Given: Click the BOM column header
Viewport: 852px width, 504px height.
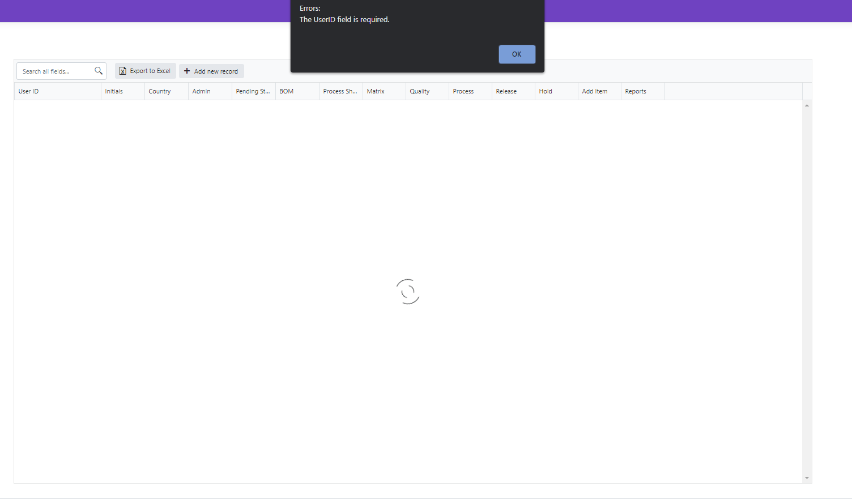Looking at the screenshot, I should pos(297,91).
